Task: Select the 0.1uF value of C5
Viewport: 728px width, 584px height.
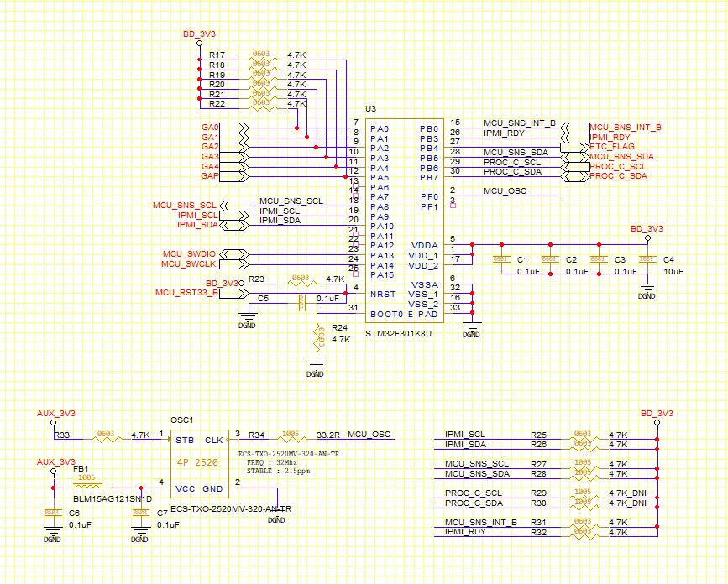Action: pyautogui.click(x=327, y=299)
